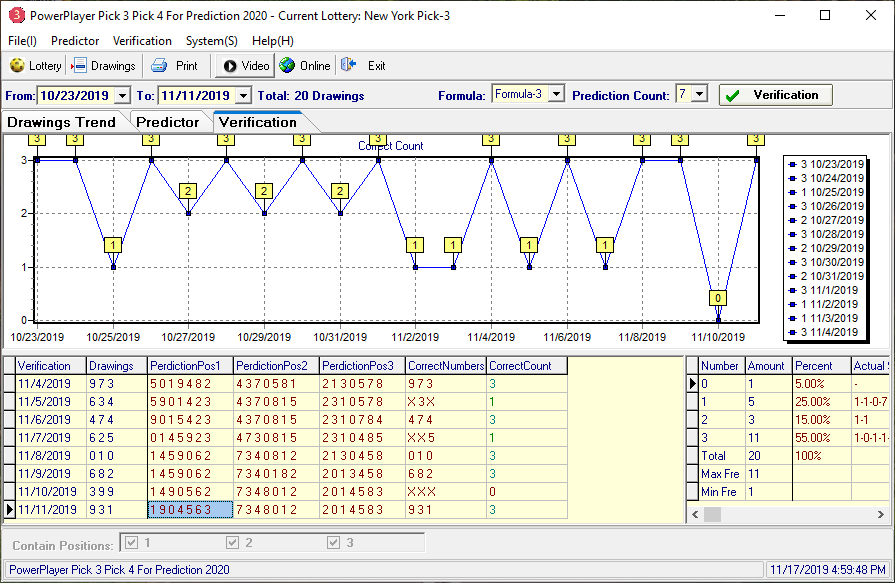Click the Amount column header
This screenshot has height=583, width=895.
pos(769,365)
